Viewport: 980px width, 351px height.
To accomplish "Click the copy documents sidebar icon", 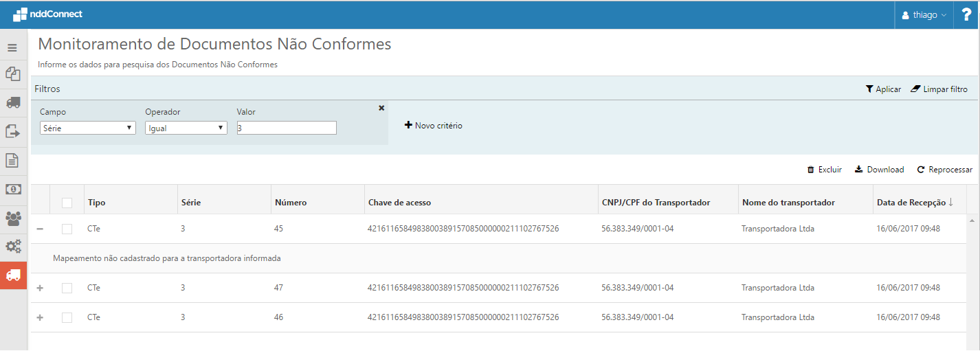I will coord(12,73).
